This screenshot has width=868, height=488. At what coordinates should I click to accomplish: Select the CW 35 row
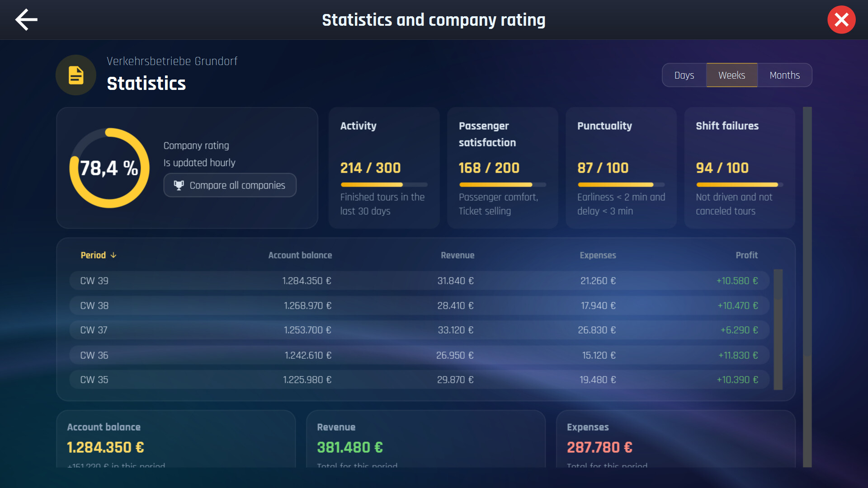[420, 380]
